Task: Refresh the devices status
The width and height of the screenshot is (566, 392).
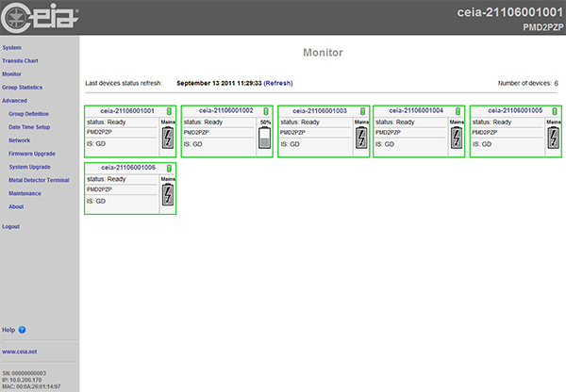Action: point(278,83)
